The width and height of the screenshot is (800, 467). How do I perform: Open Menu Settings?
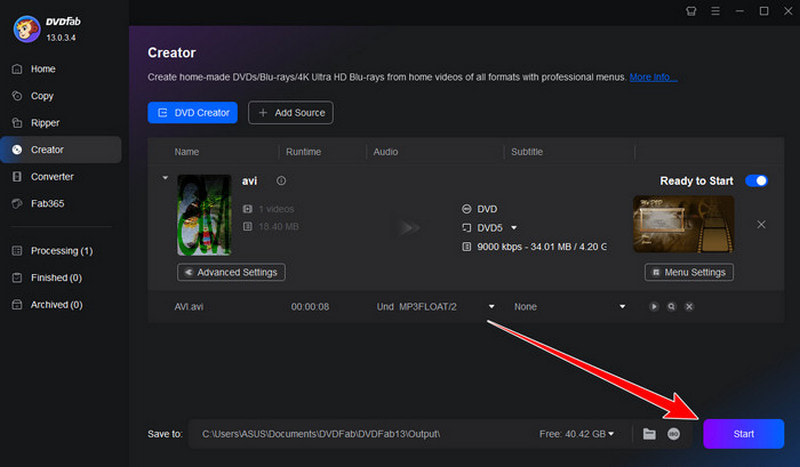689,272
